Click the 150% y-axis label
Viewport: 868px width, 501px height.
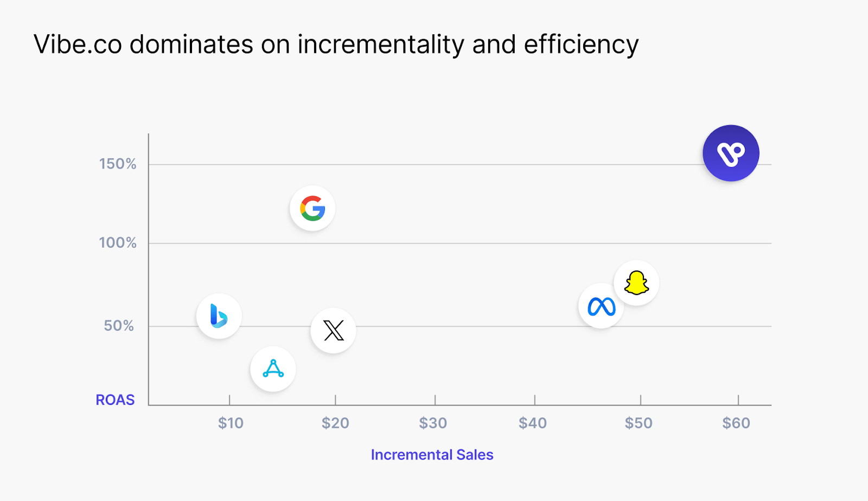click(x=118, y=164)
